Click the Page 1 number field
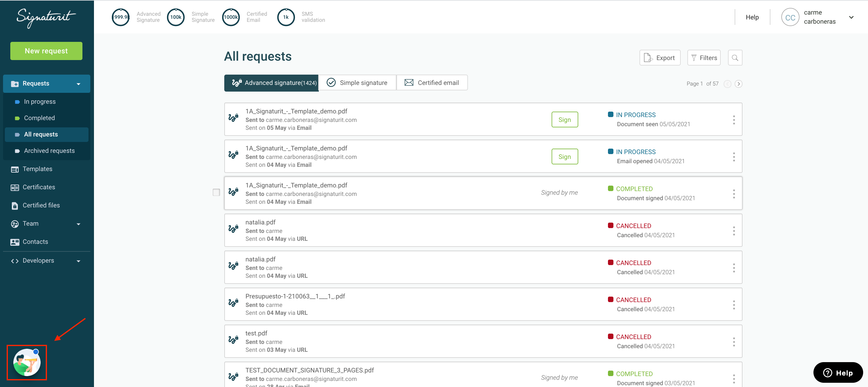This screenshot has width=868, height=387. [x=701, y=84]
